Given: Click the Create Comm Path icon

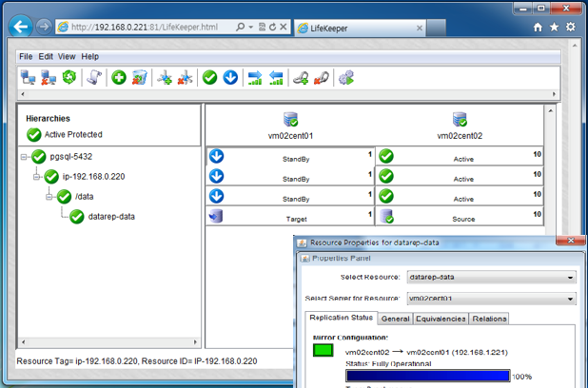Looking at the screenshot, I should tap(165, 78).
